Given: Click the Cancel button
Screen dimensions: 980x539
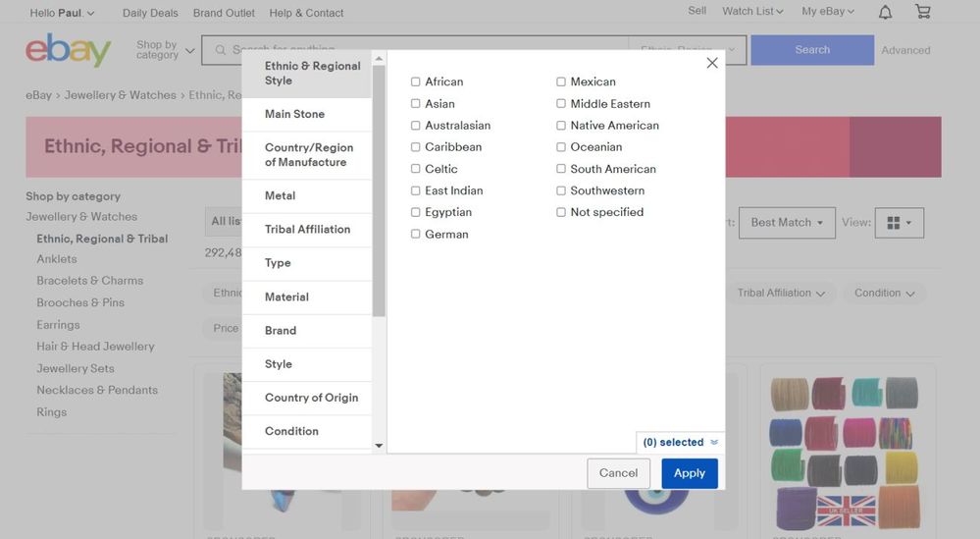Looking at the screenshot, I should (618, 473).
